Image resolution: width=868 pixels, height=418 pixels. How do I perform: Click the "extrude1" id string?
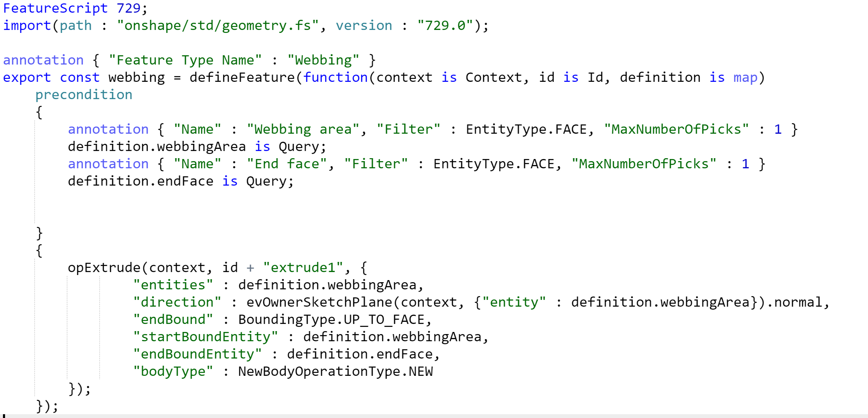click(x=303, y=267)
